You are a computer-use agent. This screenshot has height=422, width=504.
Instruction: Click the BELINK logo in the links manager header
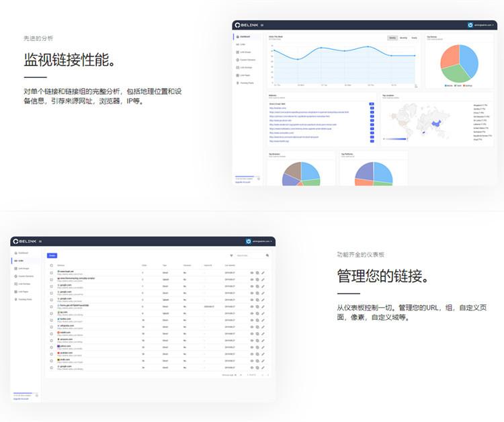tap(24, 241)
